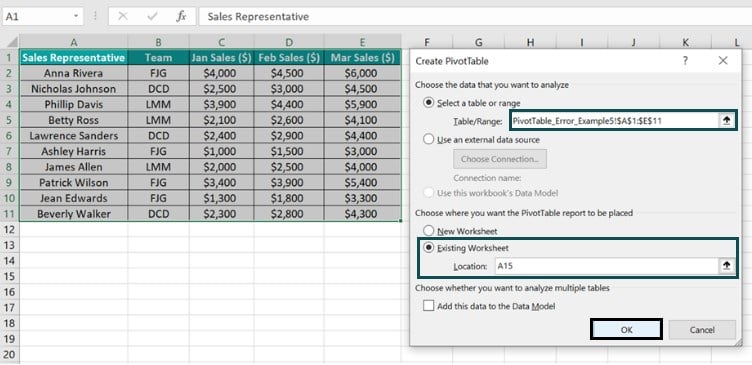Select row 15 header
Screen dimensions: 752x365
(10, 276)
